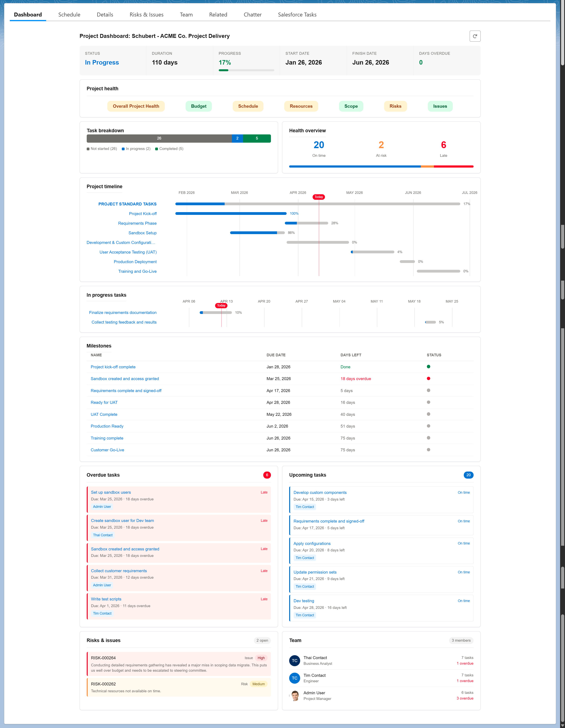The width and height of the screenshot is (565, 728).
Task: Switch to the Schedule tab
Action: pos(69,15)
